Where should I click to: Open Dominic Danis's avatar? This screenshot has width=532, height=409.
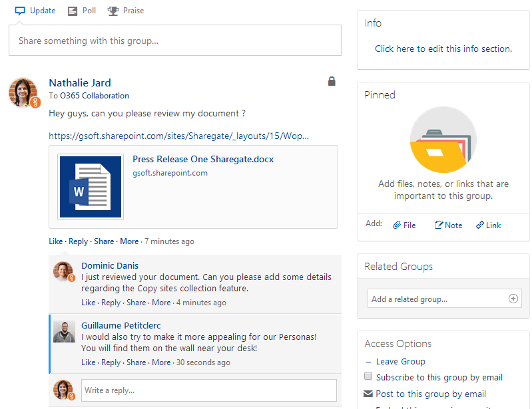pos(63,271)
